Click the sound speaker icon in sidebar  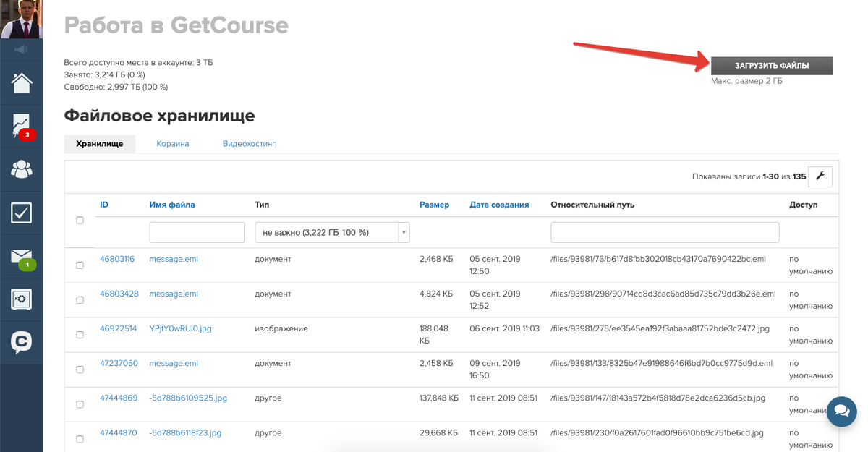coord(20,50)
